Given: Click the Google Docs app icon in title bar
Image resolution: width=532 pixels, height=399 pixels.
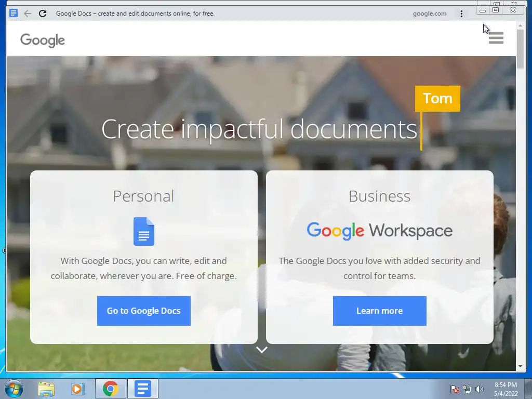Looking at the screenshot, I should point(13,13).
